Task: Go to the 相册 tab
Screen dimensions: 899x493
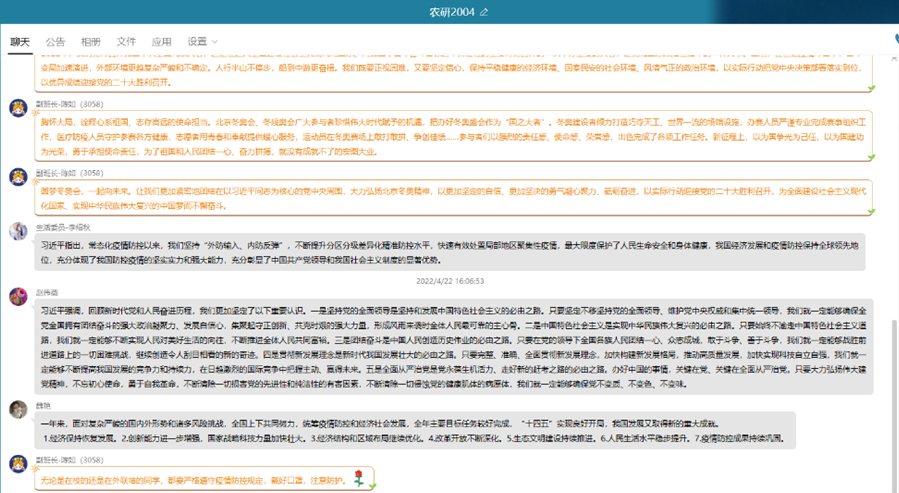Action: (91, 42)
